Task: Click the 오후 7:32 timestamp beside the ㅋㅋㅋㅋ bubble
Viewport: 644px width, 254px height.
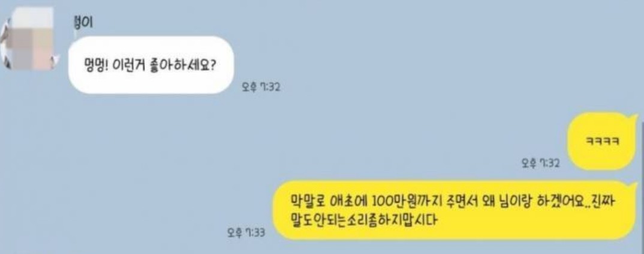Action: click(540, 163)
